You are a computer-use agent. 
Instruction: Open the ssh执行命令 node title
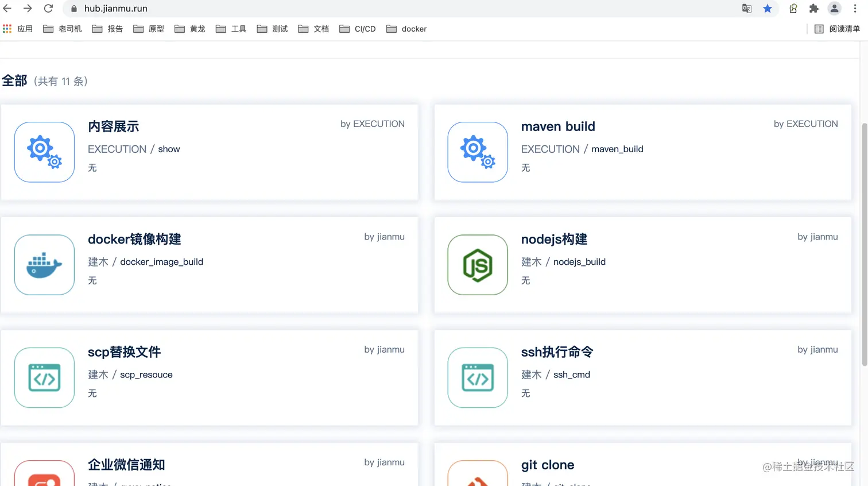pos(557,352)
